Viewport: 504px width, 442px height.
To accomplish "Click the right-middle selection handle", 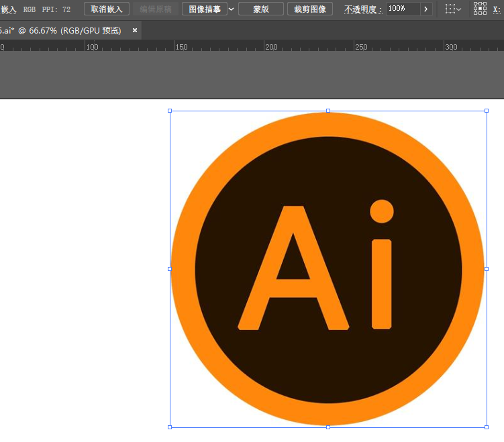I will click(487, 269).
